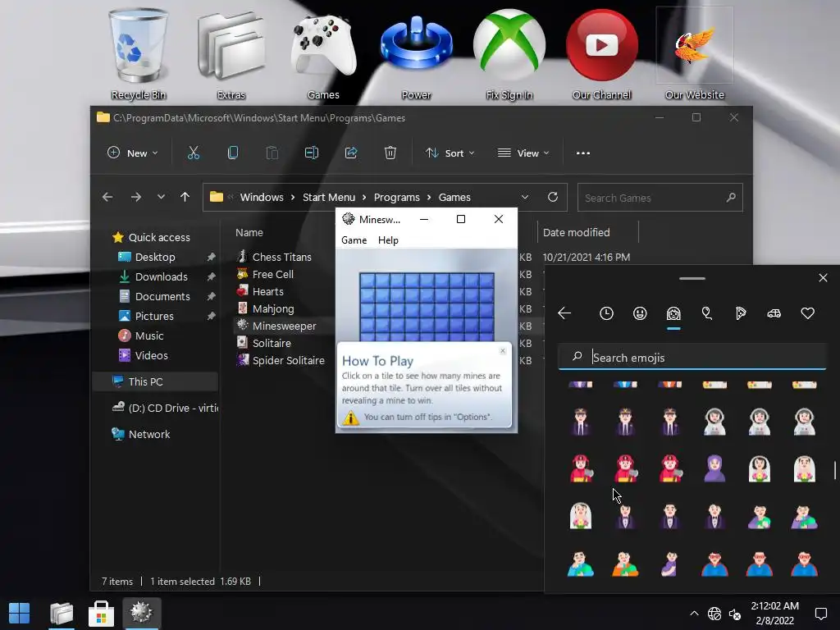840x630 pixels.
Task: Select Documents in Quick access
Action: pyautogui.click(x=162, y=296)
